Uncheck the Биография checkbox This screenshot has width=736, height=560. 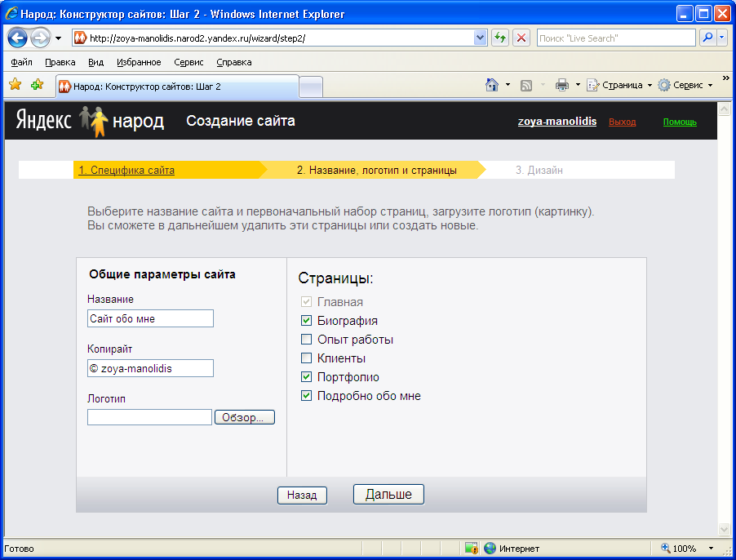306,320
